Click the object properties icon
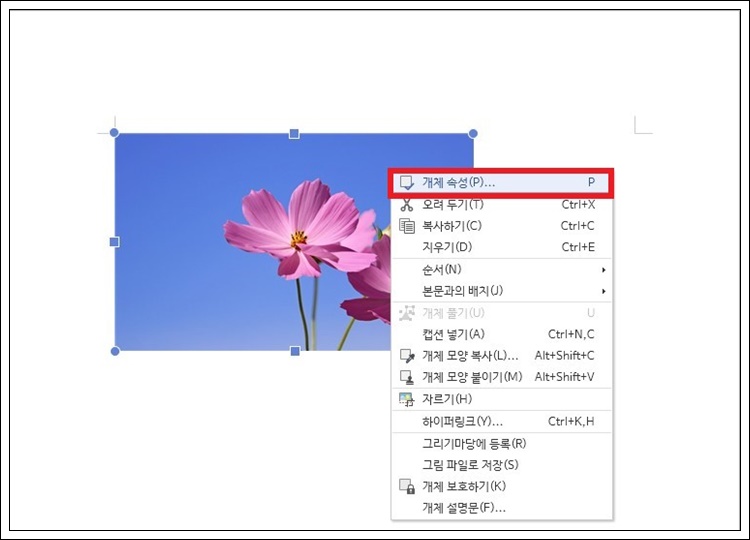The height and width of the screenshot is (540, 750). click(x=407, y=183)
